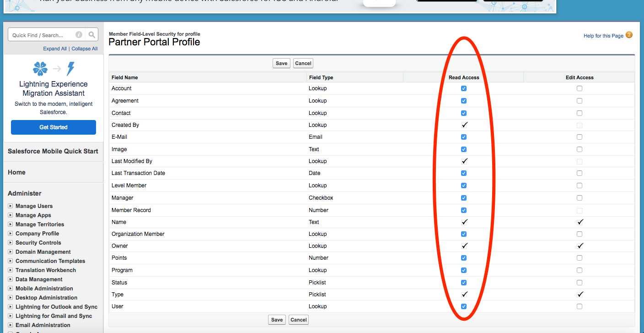The width and height of the screenshot is (644, 333).
Task: Click the Checkbox type in Manager row
Action: (x=321, y=198)
